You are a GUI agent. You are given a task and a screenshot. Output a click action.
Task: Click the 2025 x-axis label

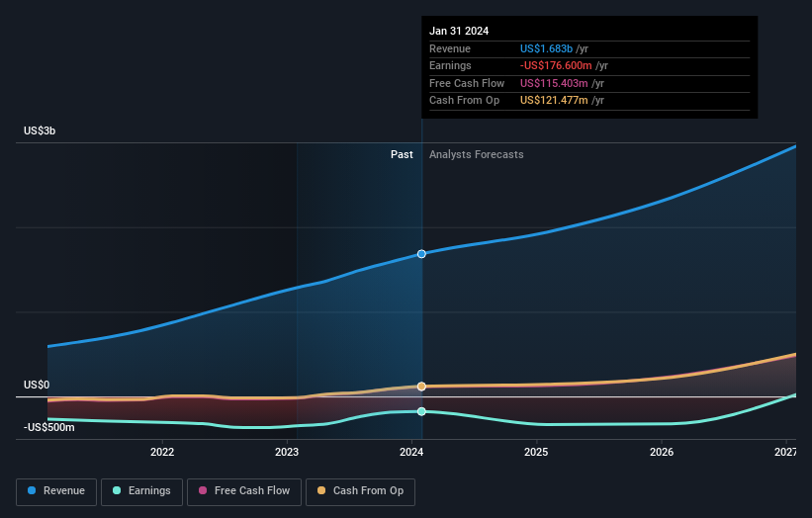(x=536, y=453)
